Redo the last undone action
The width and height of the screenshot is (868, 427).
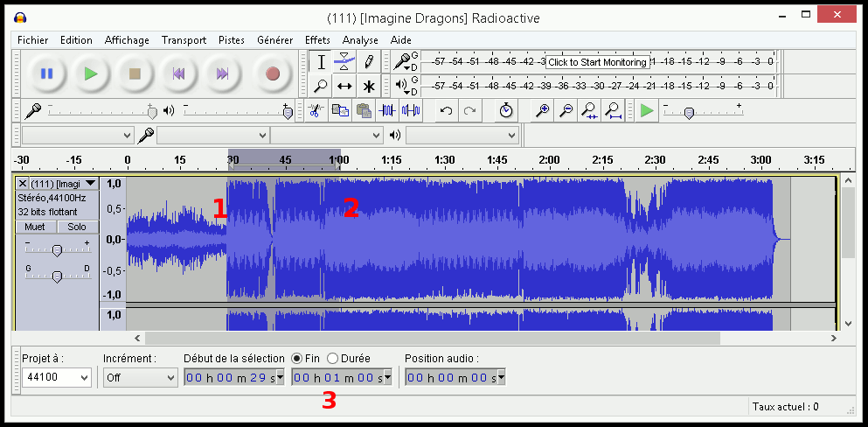click(x=470, y=111)
